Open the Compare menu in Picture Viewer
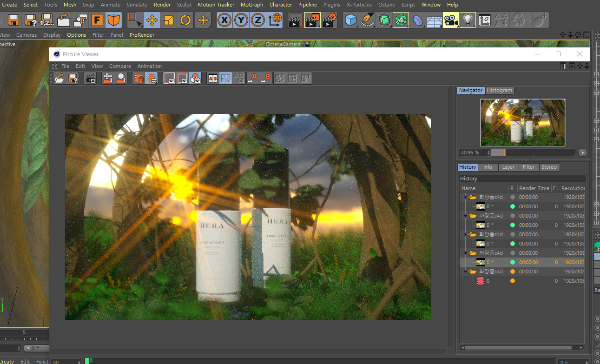The height and width of the screenshot is (364, 600). (x=120, y=66)
